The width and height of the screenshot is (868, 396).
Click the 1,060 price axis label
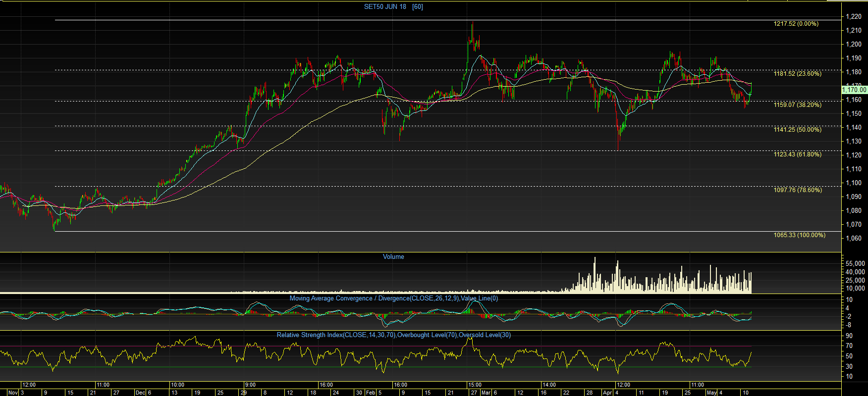click(x=854, y=238)
